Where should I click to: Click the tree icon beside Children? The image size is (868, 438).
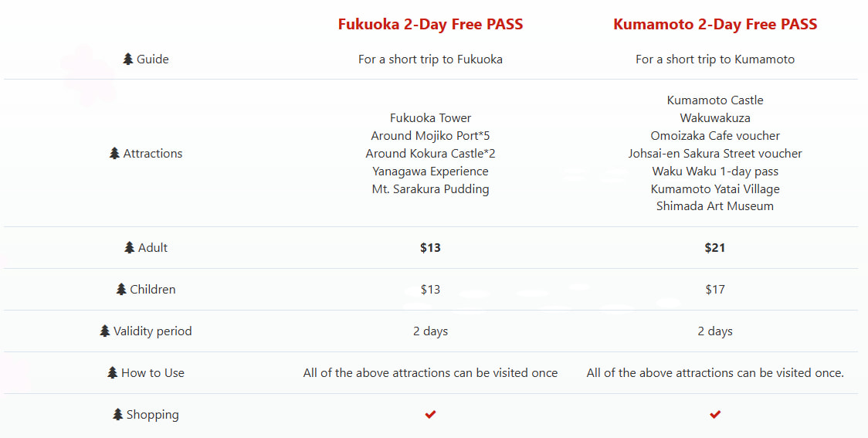click(x=121, y=289)
